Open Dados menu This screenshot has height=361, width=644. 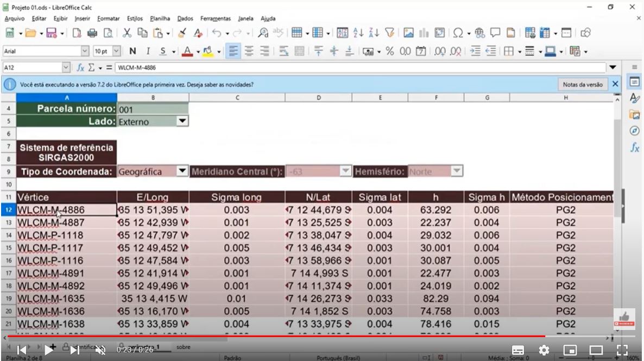[x=185, y=18]
